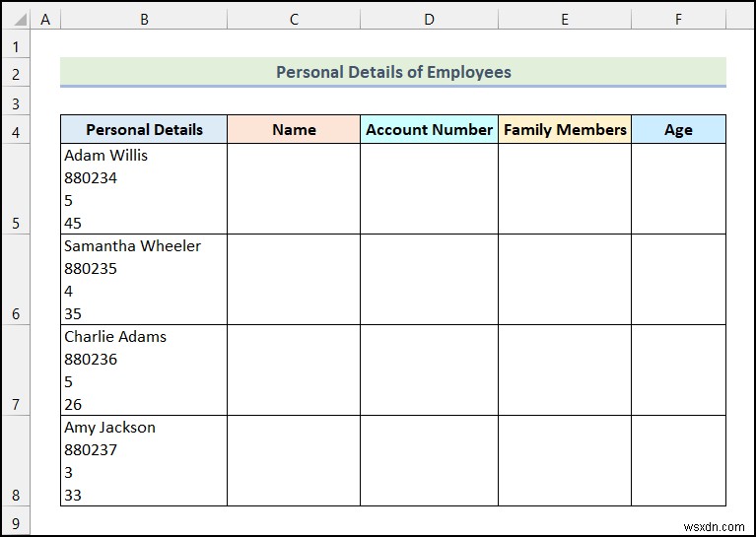Click Account Number cell in Amy Jackson row
Screen dimensions: 756x537
tap(429, 461)
